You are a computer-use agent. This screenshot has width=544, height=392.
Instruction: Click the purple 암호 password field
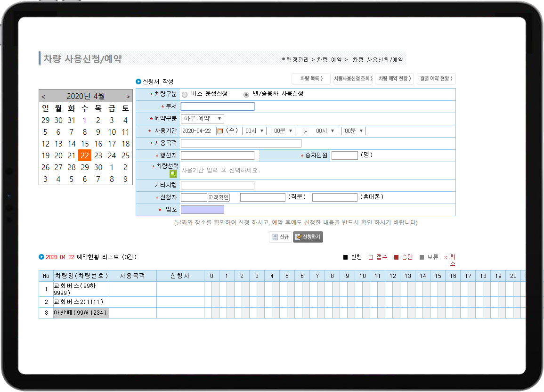(203, 210)
